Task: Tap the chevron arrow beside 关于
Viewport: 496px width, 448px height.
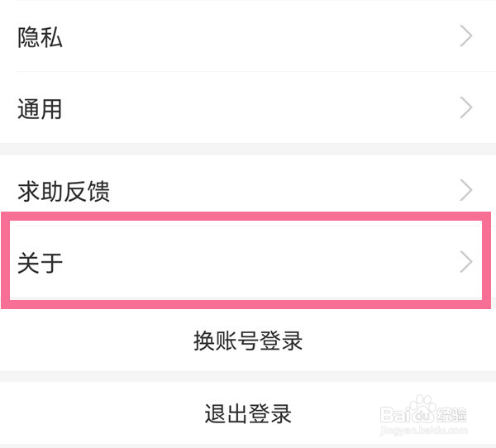Action: click(466, 262)
